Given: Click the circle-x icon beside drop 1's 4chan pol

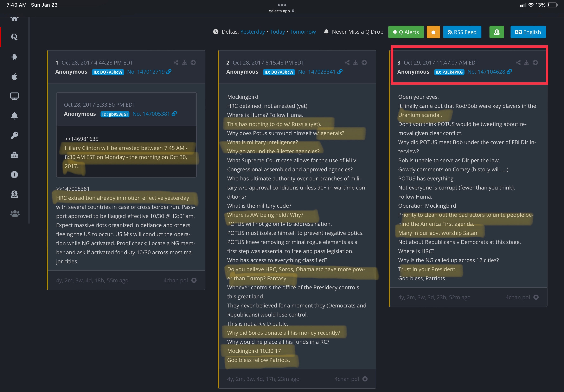Looking at the screenshot, I should pos(194,280).
